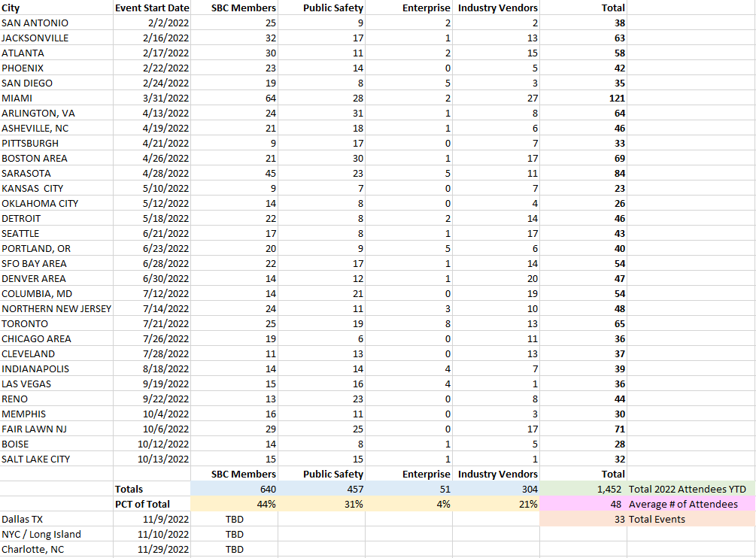Click the NYC / Long Island cell
The height and width of the screenshot is (558, 756).
pos(56,534)
